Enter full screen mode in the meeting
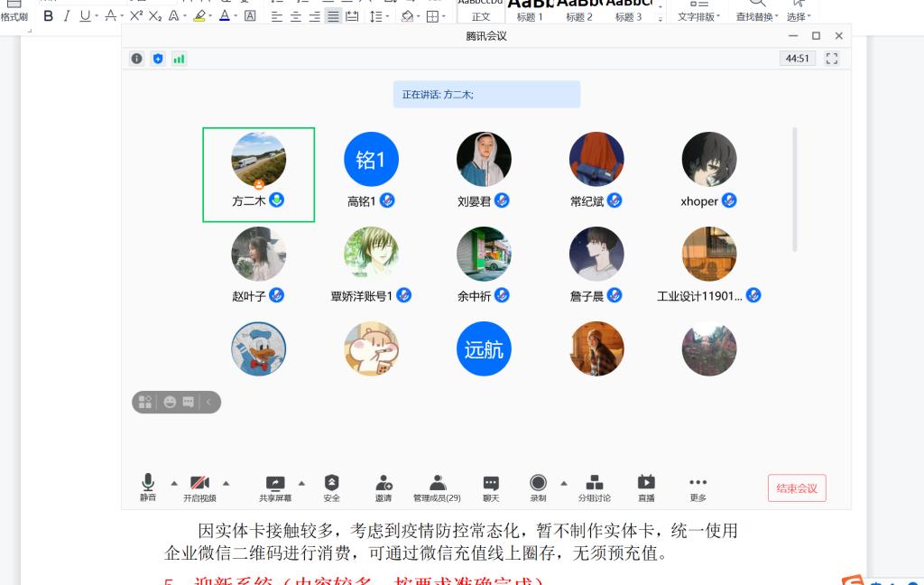This screenshot has height=585, width=924. tap(832, 59)
